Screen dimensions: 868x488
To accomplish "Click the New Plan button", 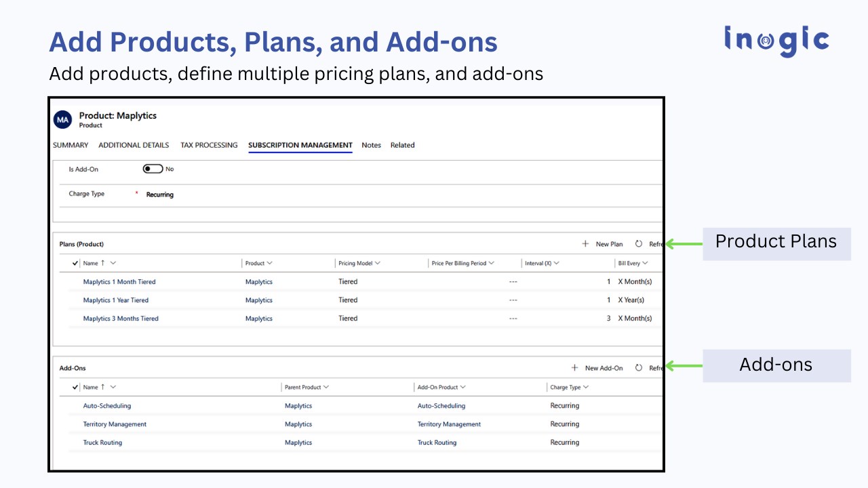I will coord(602,244).
